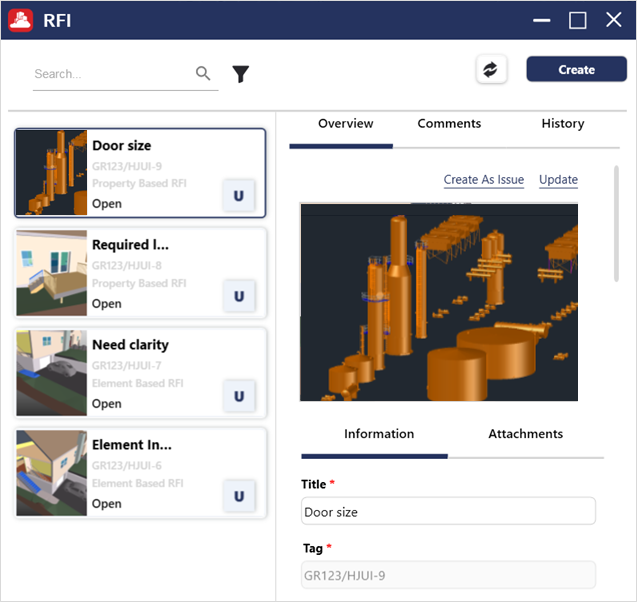
Task: Click 'Property Based RFI' on Door size card
Action: click(x=139, y=184)
